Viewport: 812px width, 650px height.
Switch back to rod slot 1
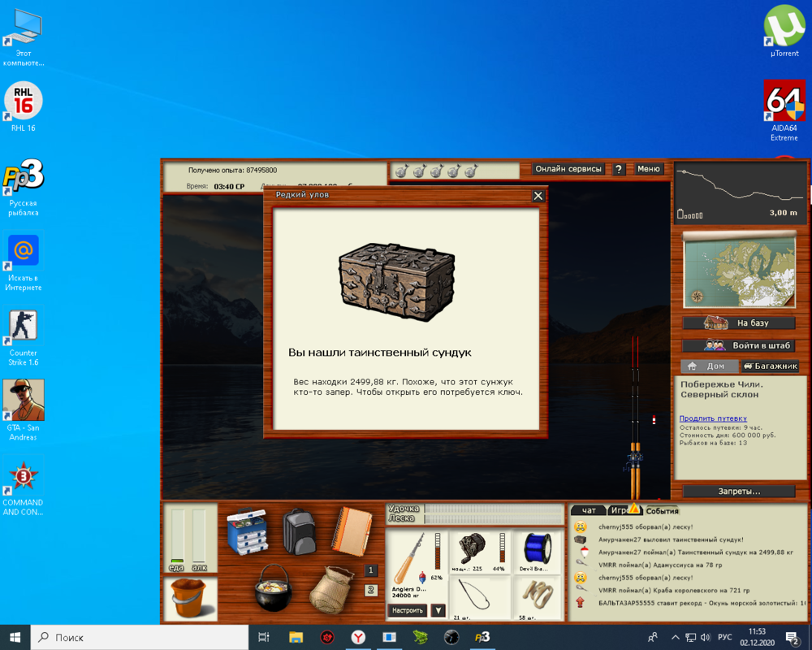point(369,570)
